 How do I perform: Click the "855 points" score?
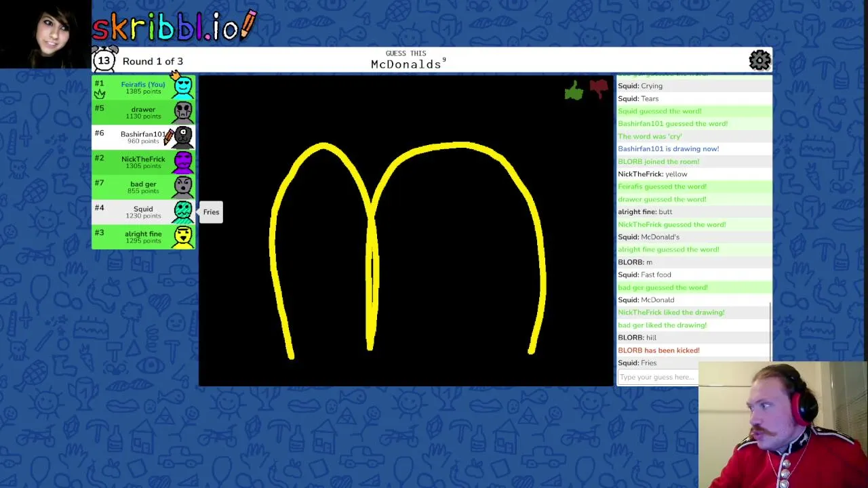coord(143,191)
